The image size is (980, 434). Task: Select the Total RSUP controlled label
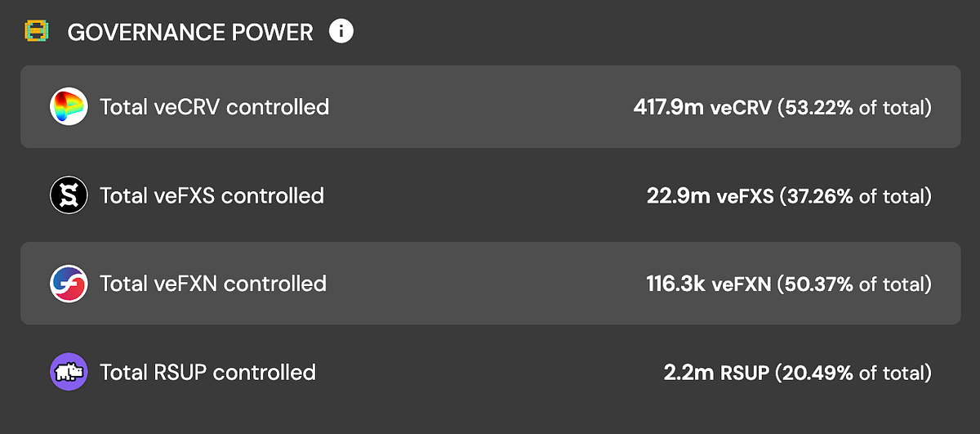(x=207, y=372)
